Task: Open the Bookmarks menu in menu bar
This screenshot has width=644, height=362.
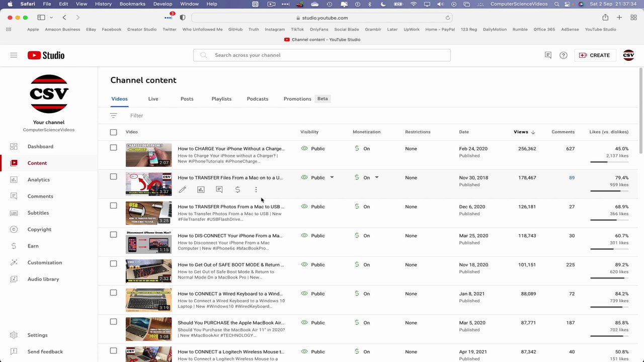Action: click(x=133, y=4)
